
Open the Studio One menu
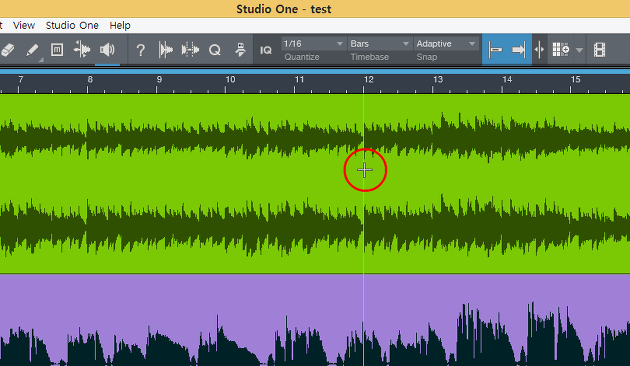click(x=72, y=25)
